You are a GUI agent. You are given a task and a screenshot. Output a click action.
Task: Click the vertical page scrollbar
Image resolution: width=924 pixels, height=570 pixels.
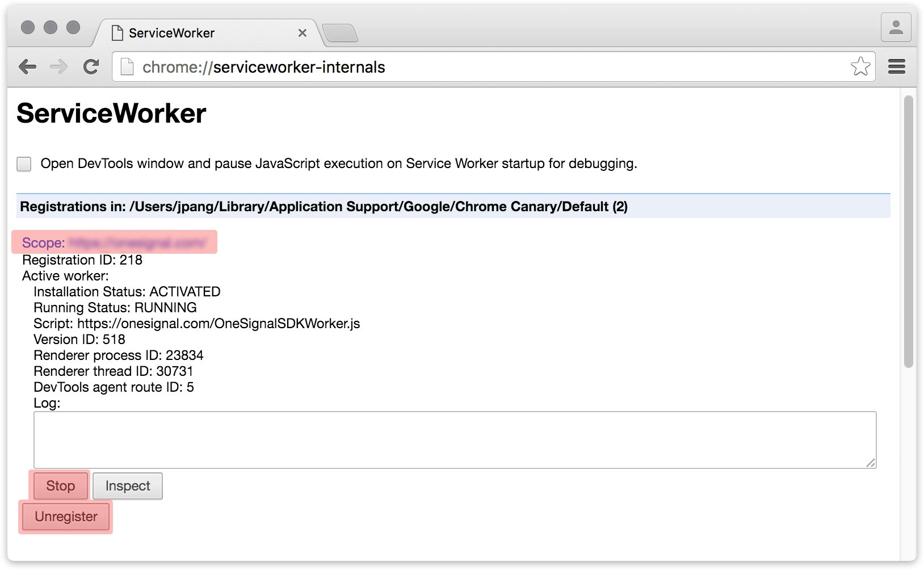tap(908, 232)
